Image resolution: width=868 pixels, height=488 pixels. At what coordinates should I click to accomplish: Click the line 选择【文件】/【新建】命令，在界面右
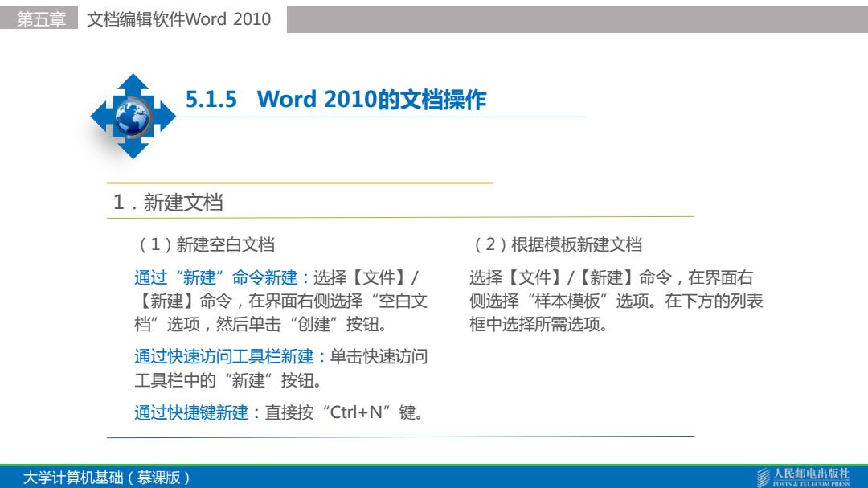(611, 277)
